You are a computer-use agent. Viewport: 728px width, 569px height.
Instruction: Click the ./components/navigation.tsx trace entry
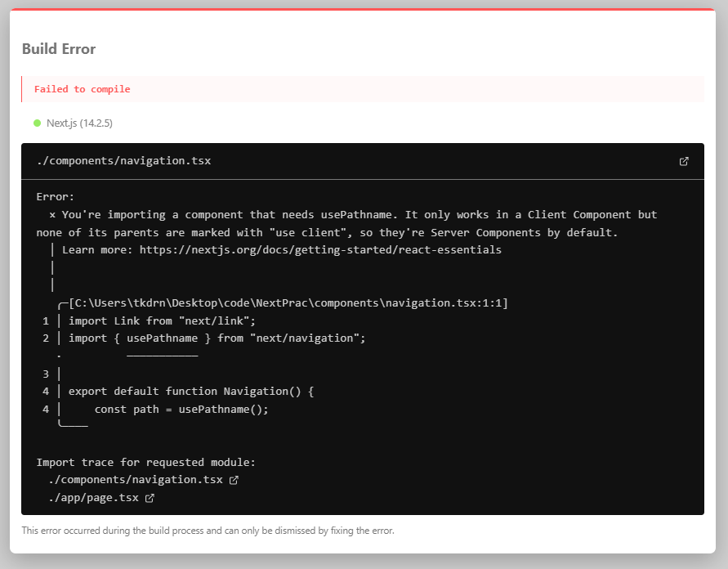click(136, 480)
